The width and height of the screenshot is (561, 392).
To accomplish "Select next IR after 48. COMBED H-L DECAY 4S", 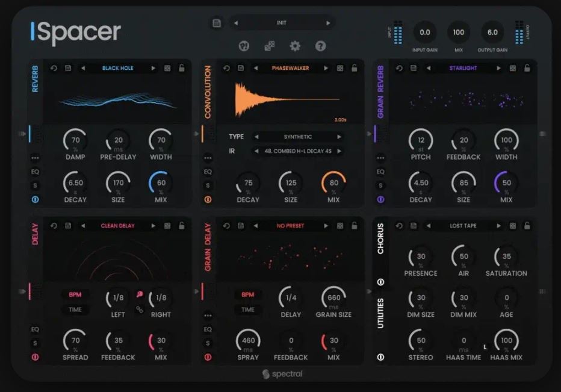I will (339, 151).
